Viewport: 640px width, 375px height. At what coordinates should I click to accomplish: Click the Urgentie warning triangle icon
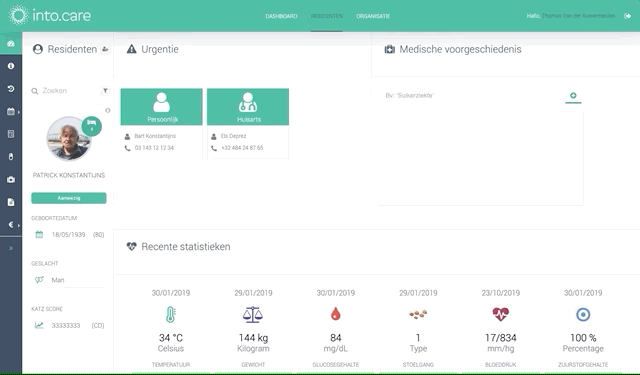131,49
